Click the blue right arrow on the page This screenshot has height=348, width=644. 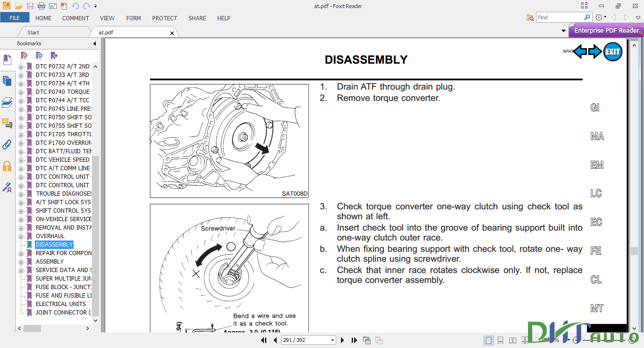(595, 51)
